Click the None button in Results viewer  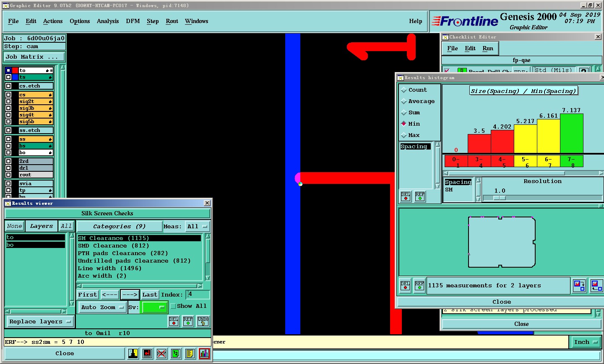(15, 226)
